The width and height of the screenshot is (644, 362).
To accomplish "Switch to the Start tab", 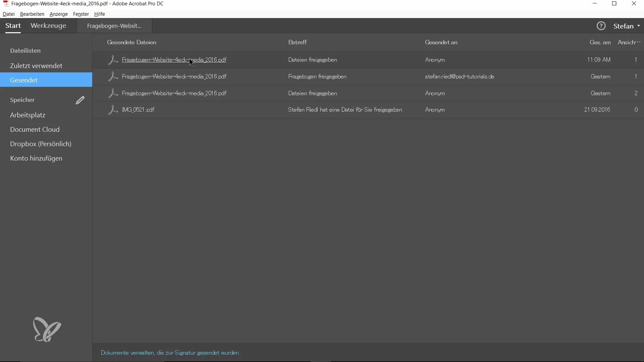I will [x=13, y=26].
